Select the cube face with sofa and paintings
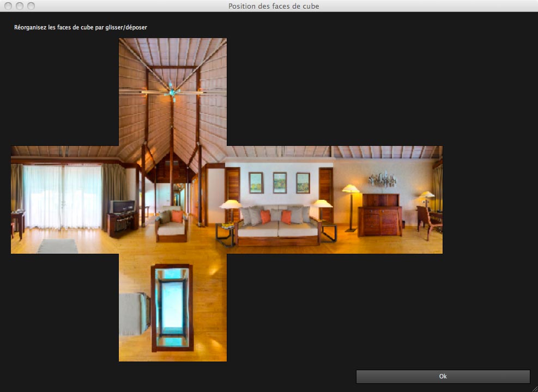This screenshot has height=392, width=538. click(280, 199)
